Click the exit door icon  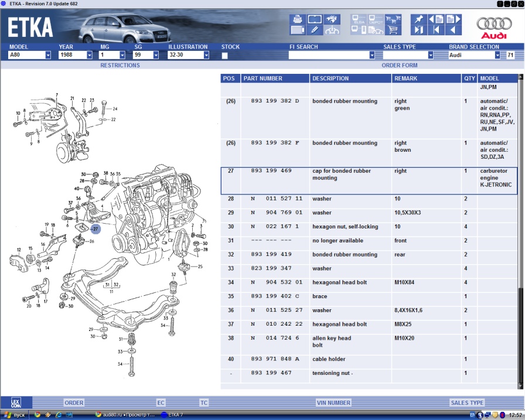point(419,30)
